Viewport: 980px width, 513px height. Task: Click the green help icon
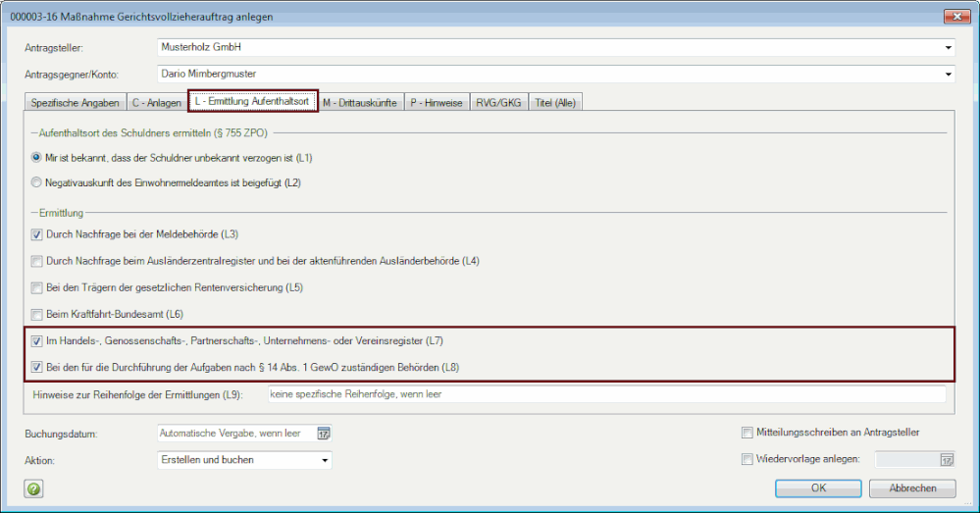(34, 488)
